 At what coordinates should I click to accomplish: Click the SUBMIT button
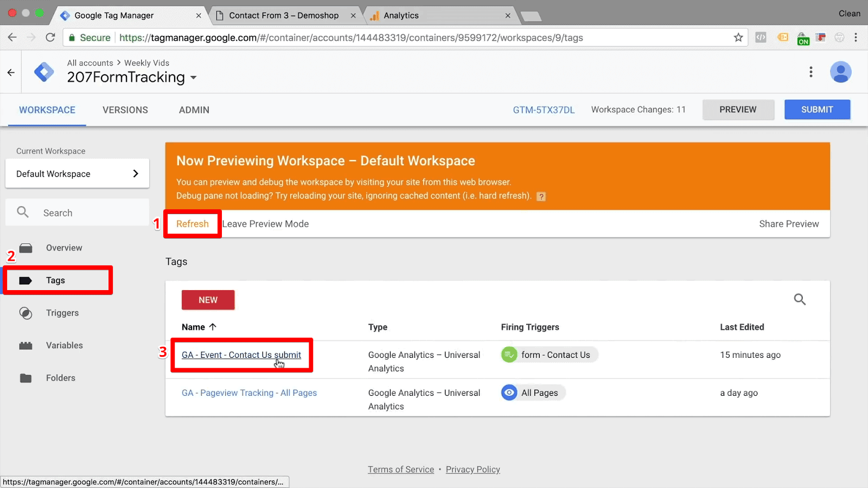click(x=817, y=109)
